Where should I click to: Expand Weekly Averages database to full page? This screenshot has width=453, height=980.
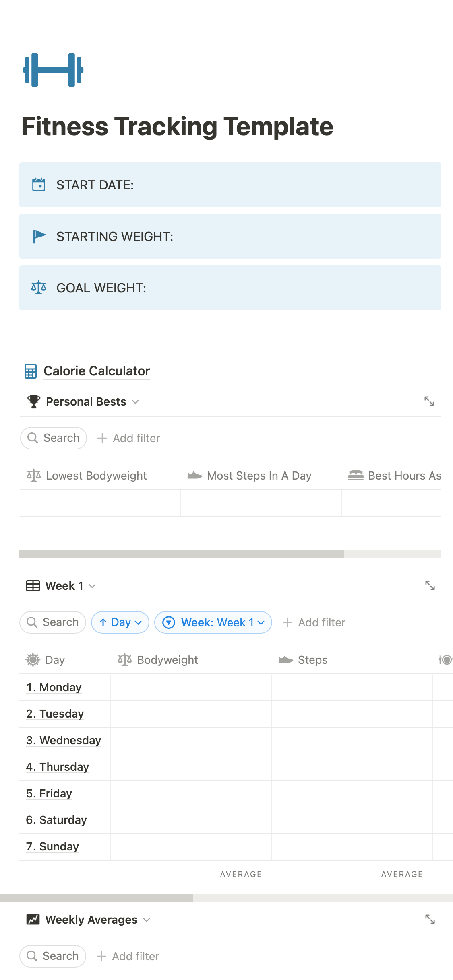[x=430, y=919]
